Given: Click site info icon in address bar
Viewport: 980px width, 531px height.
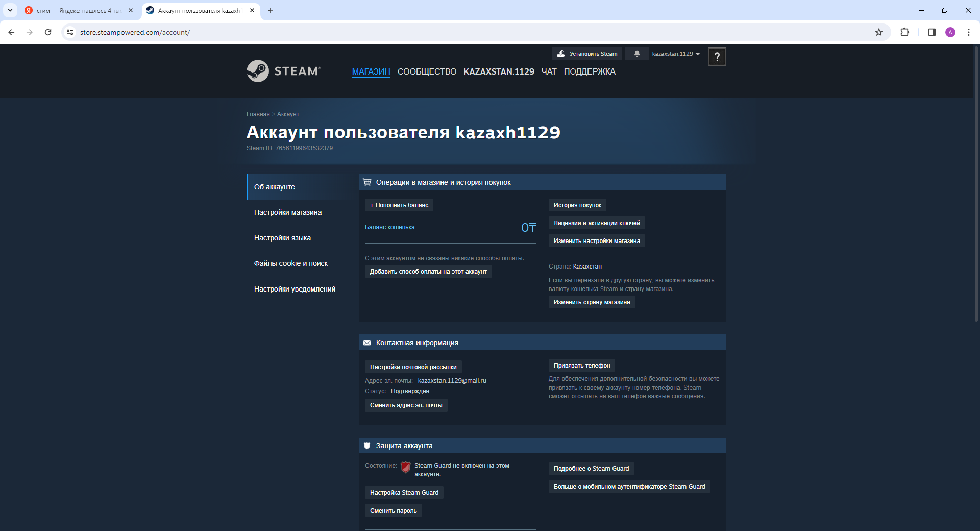Looking at the screenshot, I should (70, 32).
